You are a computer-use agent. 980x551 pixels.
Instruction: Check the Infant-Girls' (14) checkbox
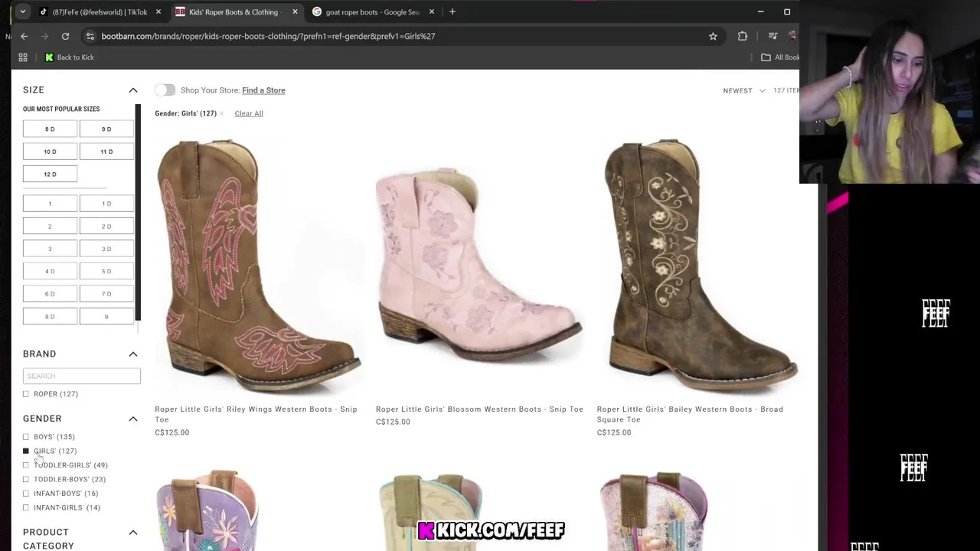[26, 507]
